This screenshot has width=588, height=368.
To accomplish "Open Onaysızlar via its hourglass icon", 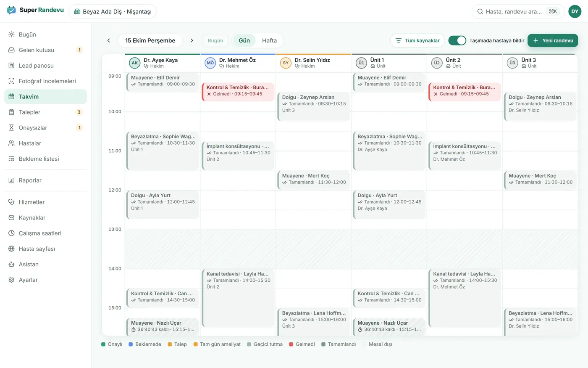I will coord(11,128).
